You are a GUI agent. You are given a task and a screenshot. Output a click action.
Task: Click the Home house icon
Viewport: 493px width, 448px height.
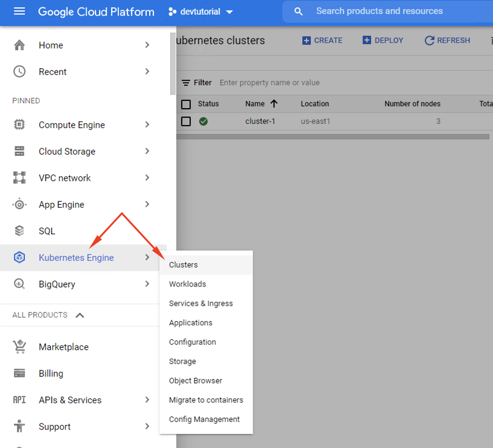point(19,45)
